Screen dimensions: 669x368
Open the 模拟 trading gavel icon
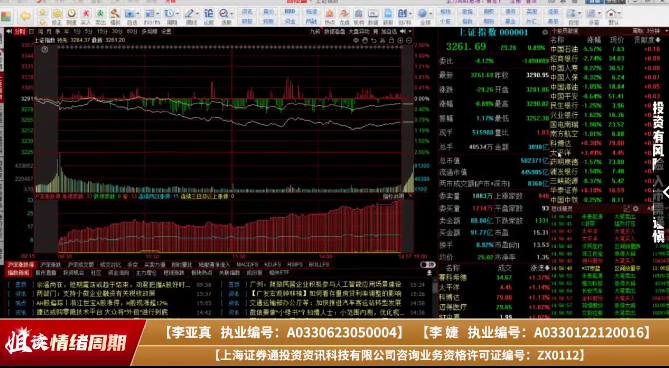tap(115, 16)
